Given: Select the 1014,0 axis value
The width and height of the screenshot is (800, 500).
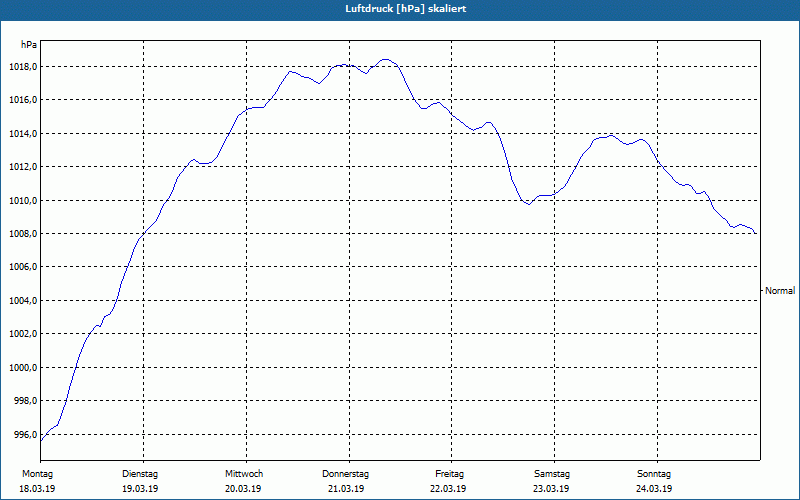Looking at the screenshot, I should click(x=23, y=134).
